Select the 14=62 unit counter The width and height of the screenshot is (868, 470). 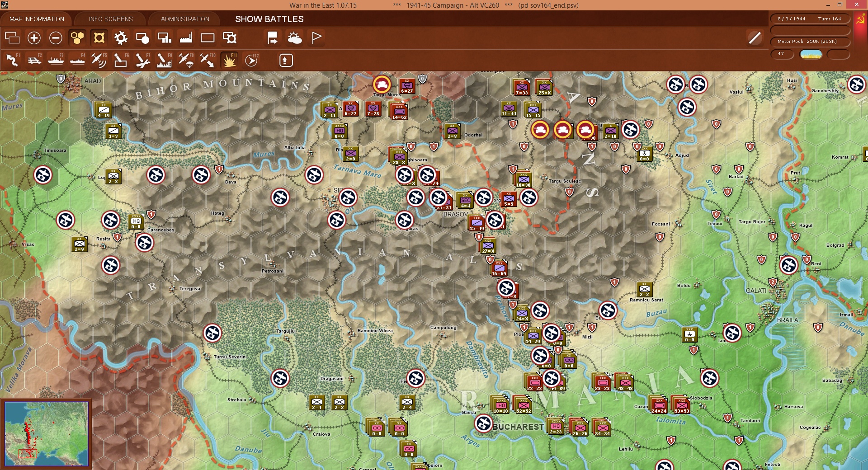399,112
